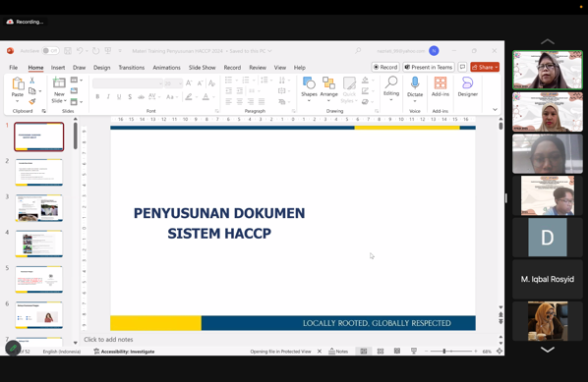This screenshot has height=382, width=588.
Task: Toggle the AutoSave switch
Action: pyautogui.click(x=50, y=50)
